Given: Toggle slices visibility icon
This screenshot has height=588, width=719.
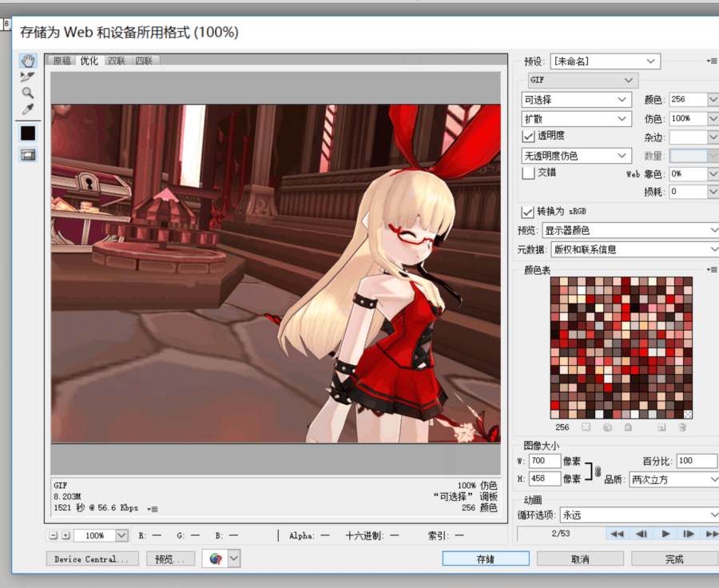Looking at the screenshot, I should point(28,155).
